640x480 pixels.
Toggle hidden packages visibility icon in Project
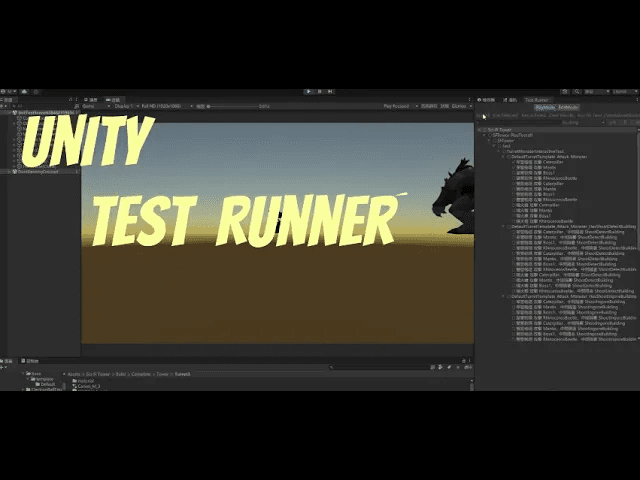tap(468, 367)
